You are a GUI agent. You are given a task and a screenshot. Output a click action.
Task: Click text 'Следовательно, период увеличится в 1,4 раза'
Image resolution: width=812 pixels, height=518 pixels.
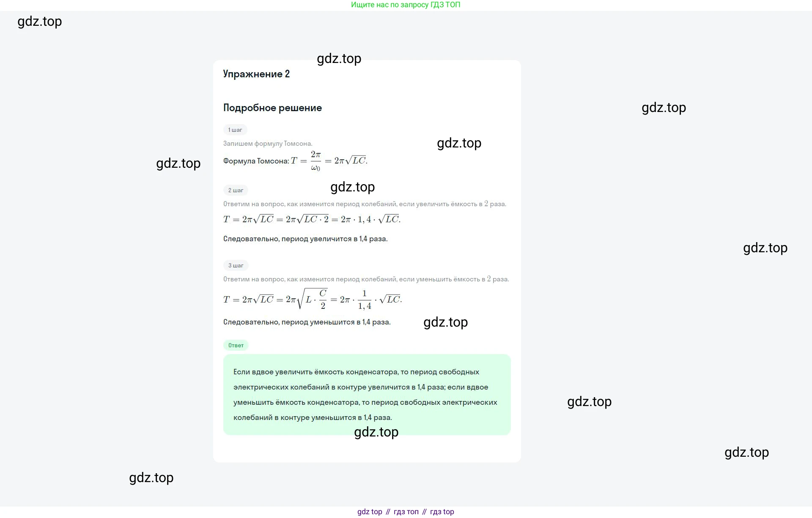tap(305, 239)
